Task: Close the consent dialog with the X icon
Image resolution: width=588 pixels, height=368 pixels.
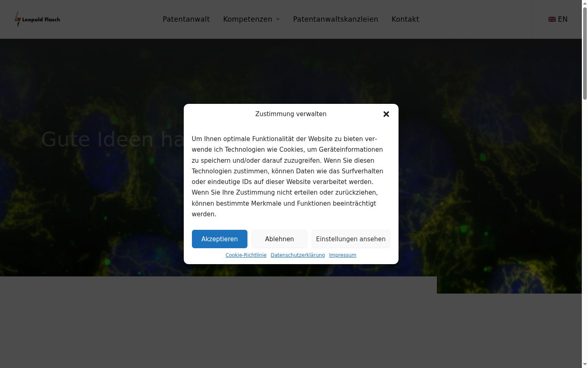Action: [x=386, y=114]
